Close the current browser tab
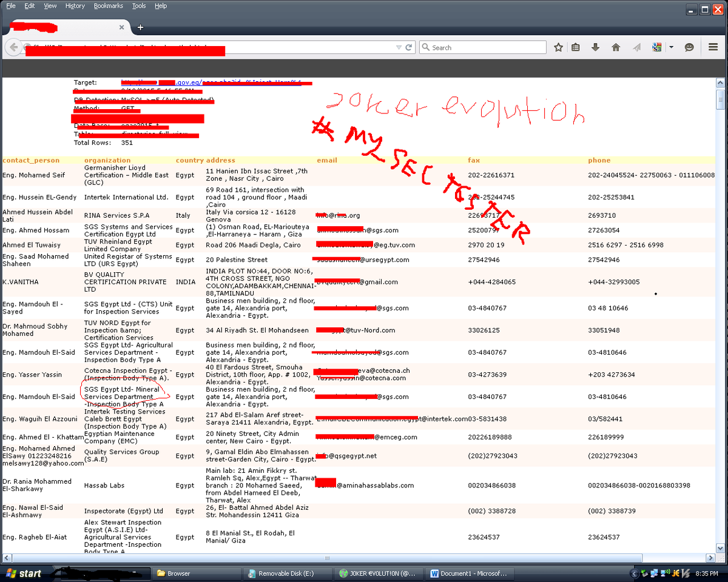728x582 pixels. tap(121, 27)
